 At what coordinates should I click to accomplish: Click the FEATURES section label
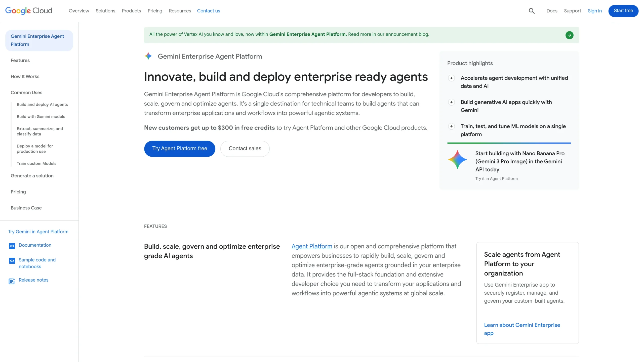coord(155,226)
